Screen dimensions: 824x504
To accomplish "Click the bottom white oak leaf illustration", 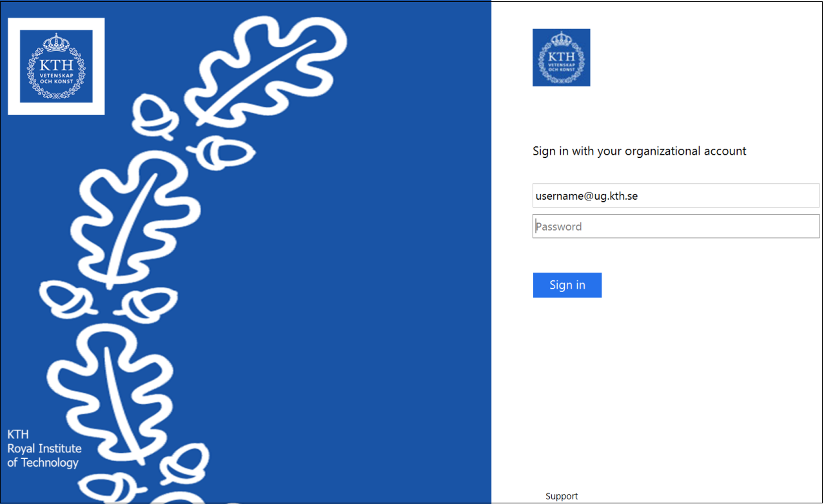I will pyautogui.click(x=113, y=393).
